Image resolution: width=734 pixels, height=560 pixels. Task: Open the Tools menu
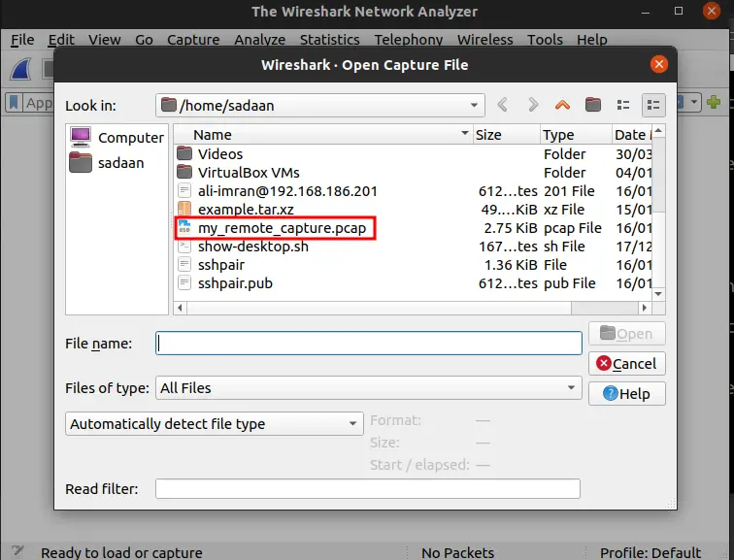point(545,40)
